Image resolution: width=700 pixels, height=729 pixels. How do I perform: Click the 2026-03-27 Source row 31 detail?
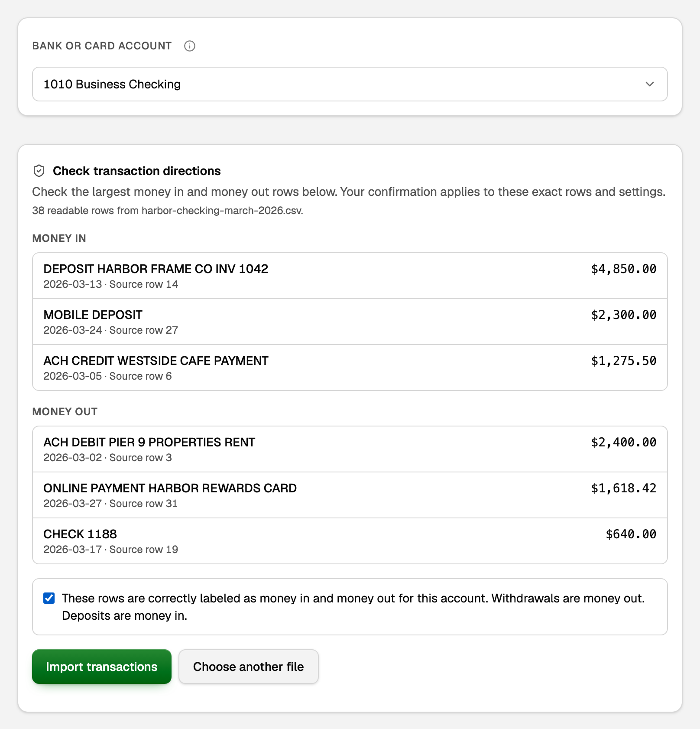point(111,504)
